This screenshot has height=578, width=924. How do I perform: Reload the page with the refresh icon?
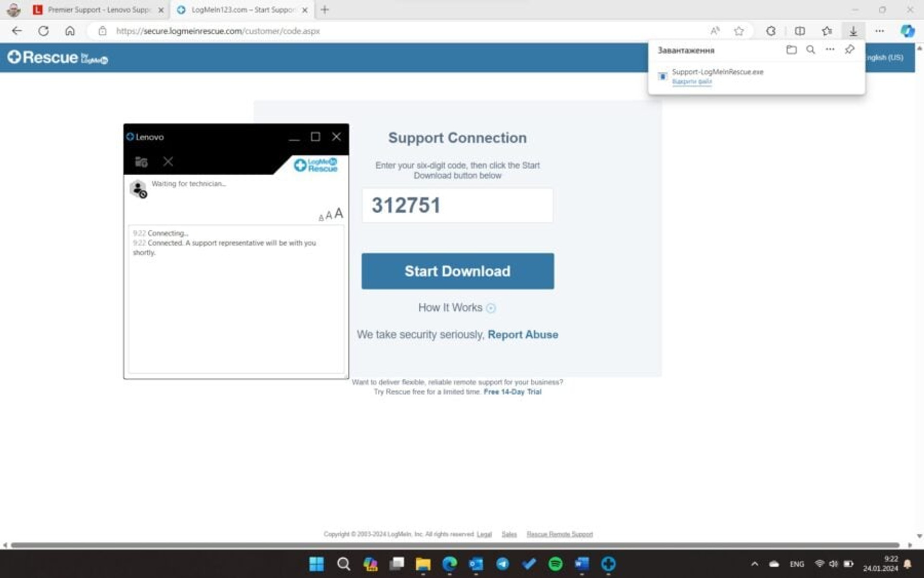(x=43, y=31)
